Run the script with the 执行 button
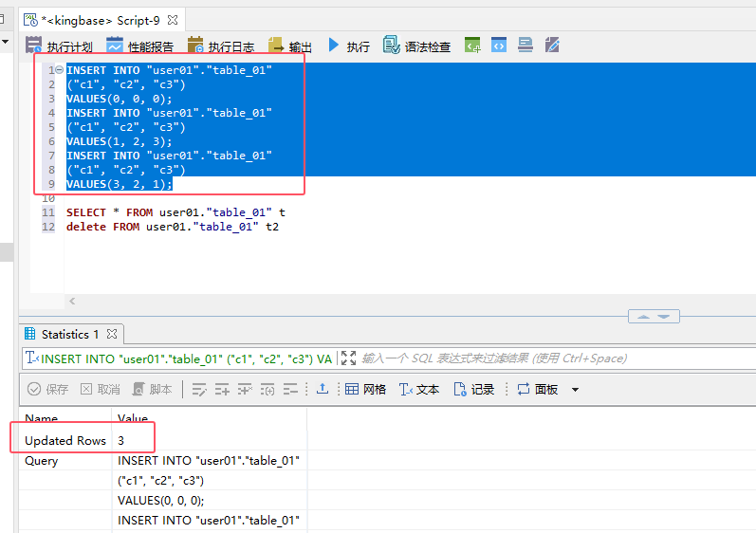The image size is (756, 533). [348, 46]
